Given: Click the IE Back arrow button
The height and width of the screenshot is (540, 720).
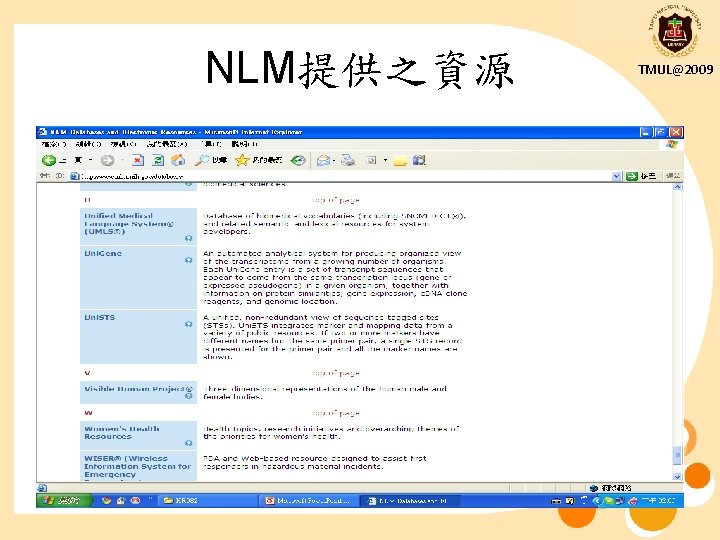Looking at the screenshot, I should [49, 160].
